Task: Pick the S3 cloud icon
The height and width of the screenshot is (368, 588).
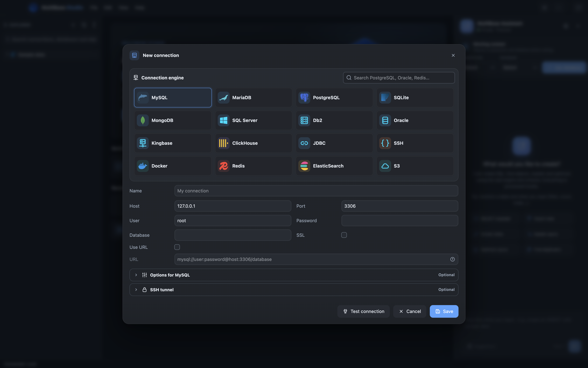Action: click(x=385, y=166)
